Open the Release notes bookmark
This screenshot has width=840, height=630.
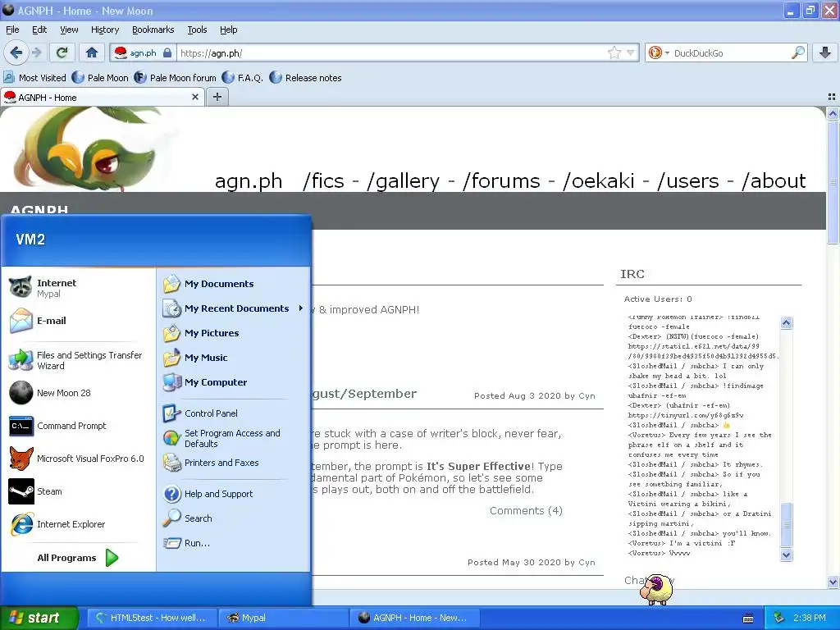point(305,78)
